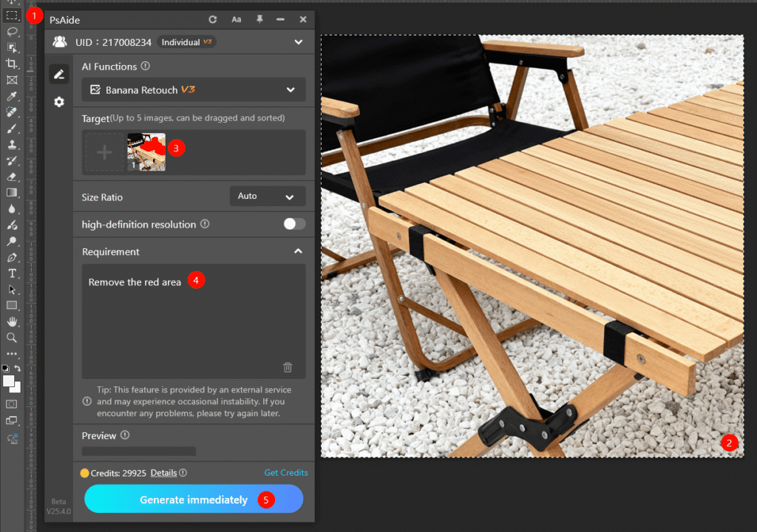Select the Zoom tool
The width and height of the screenshot is (757, 532).
(x=10, y=337)
